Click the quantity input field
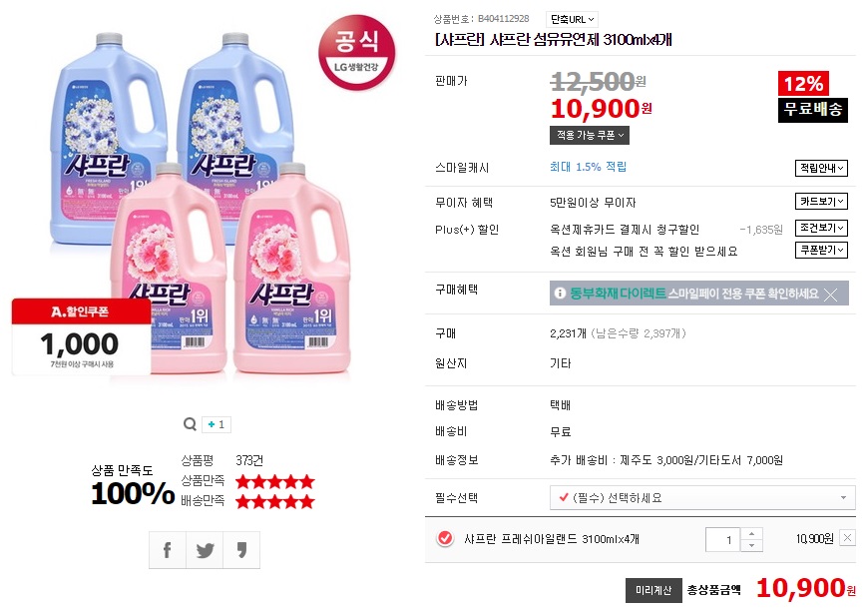Screen dimensions: 868x608 click(x=723, y=539)
